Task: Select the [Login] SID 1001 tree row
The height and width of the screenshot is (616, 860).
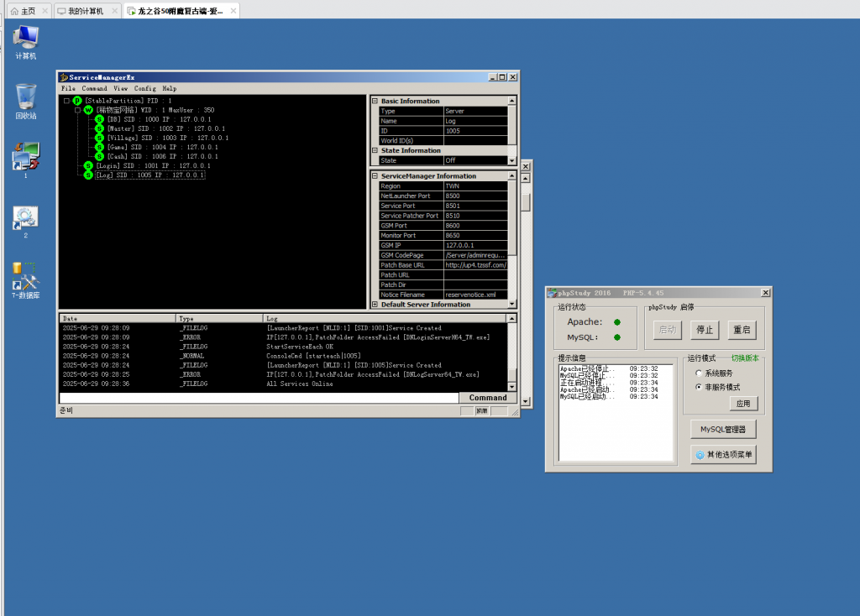Action: [x=154, y=166]
